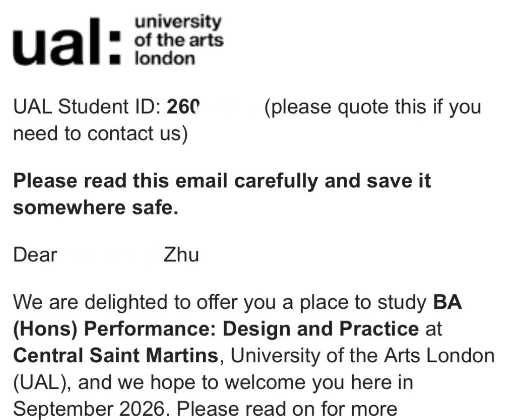Click the surname "Zhu"
The height and width of the screenshot is (420, 520).
tap(181, 255)
